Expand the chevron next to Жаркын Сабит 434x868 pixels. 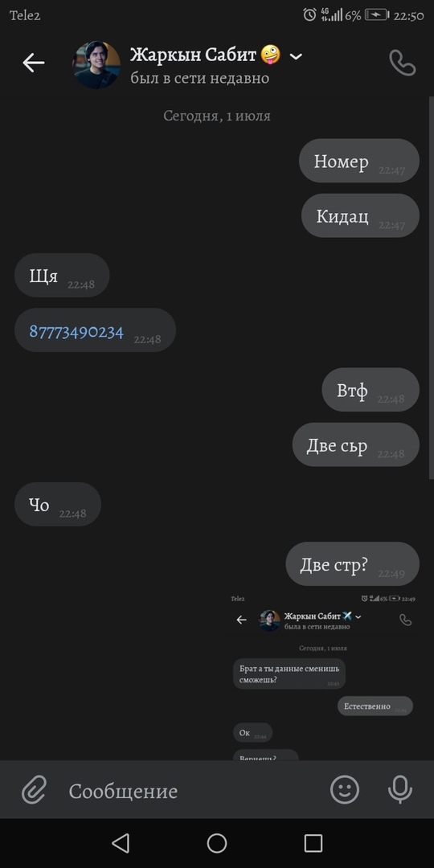coord(296,56)
